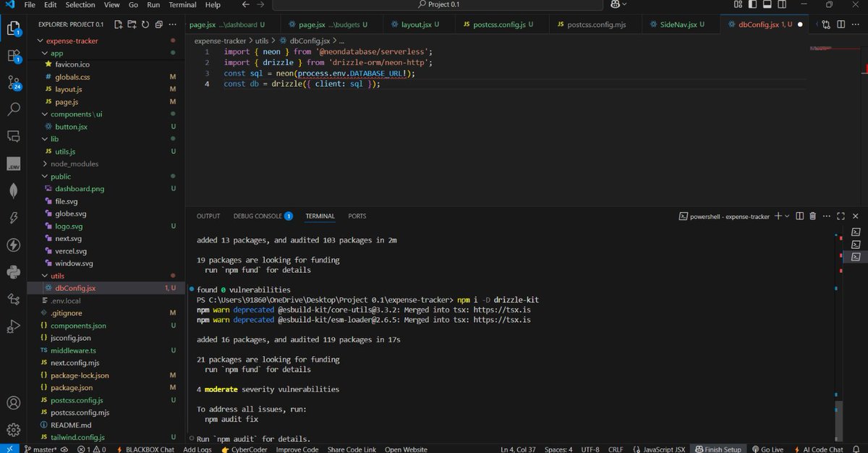Open Source Control view with 24 badge
This screenshot has width=868, height=453.
pos(13,82)
